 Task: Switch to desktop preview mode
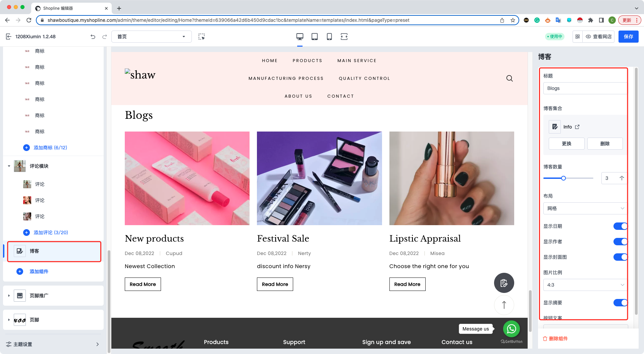[300, 37]
